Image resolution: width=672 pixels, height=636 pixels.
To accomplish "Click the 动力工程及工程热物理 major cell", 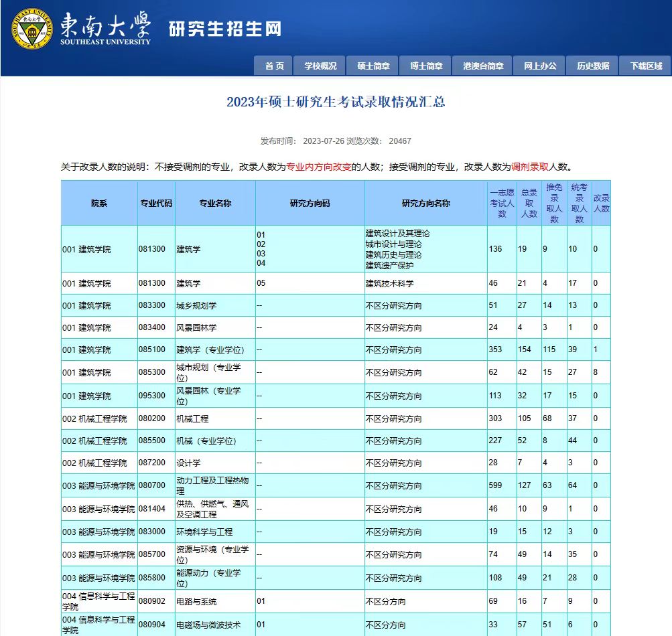I will click(212, 485).
